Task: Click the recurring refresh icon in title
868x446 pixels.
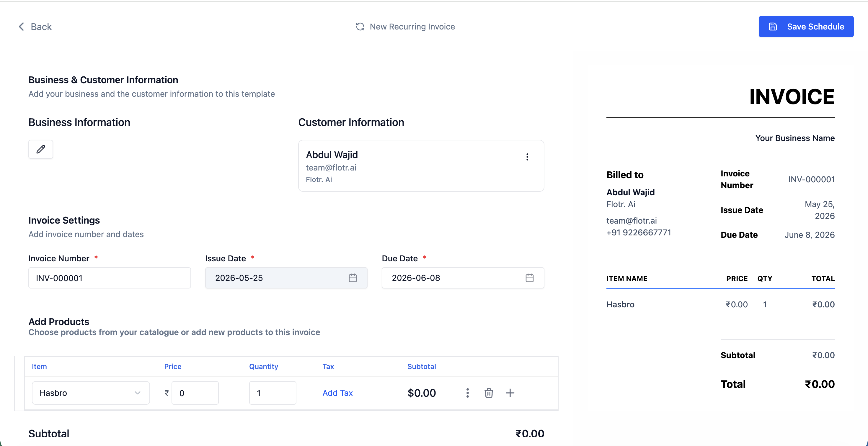Action: point(360,27)
